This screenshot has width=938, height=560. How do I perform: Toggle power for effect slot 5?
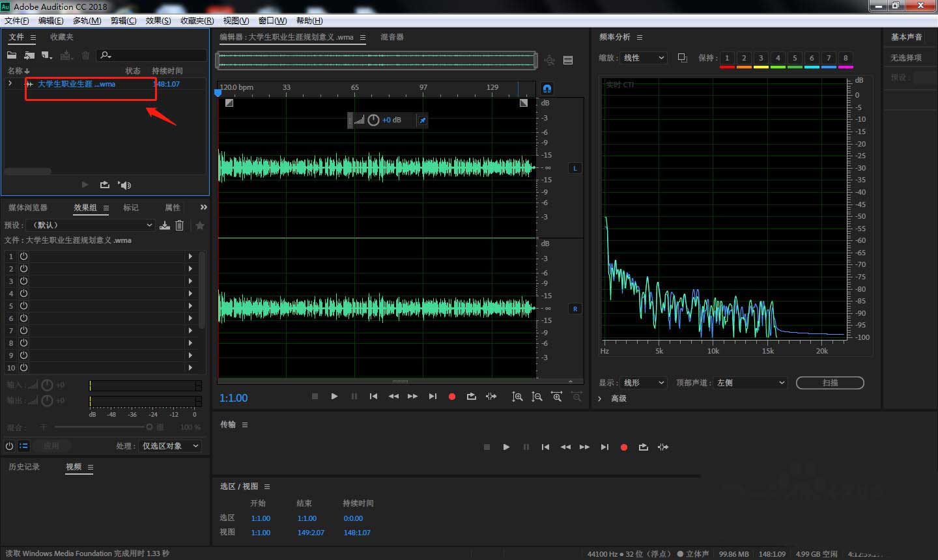pos(23,306)
